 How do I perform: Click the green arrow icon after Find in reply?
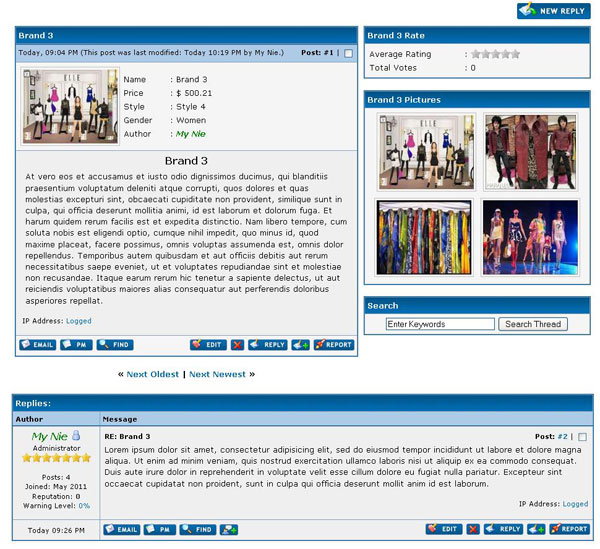point(229,529)
